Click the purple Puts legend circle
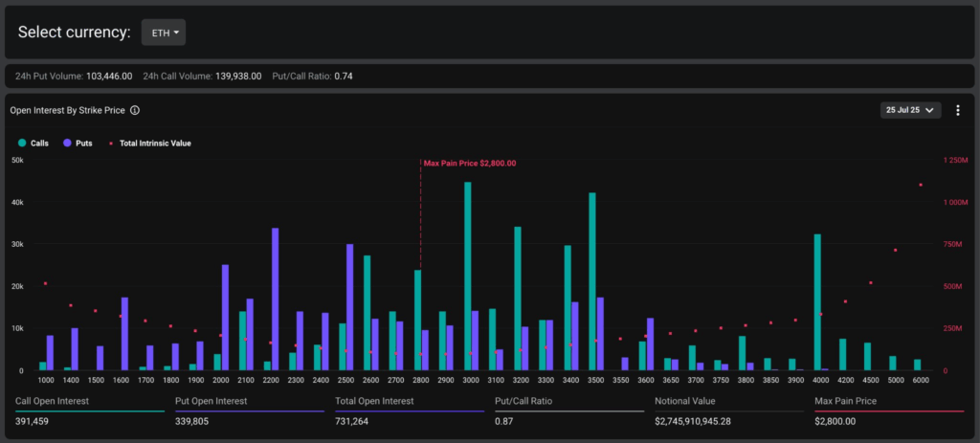The width and height of the screenshot is (980, 443). [x=67, y=144]
